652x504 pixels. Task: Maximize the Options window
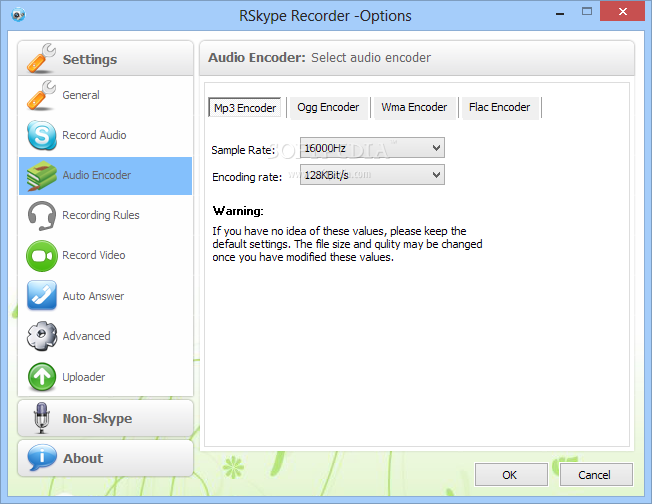tap(587, 12)
